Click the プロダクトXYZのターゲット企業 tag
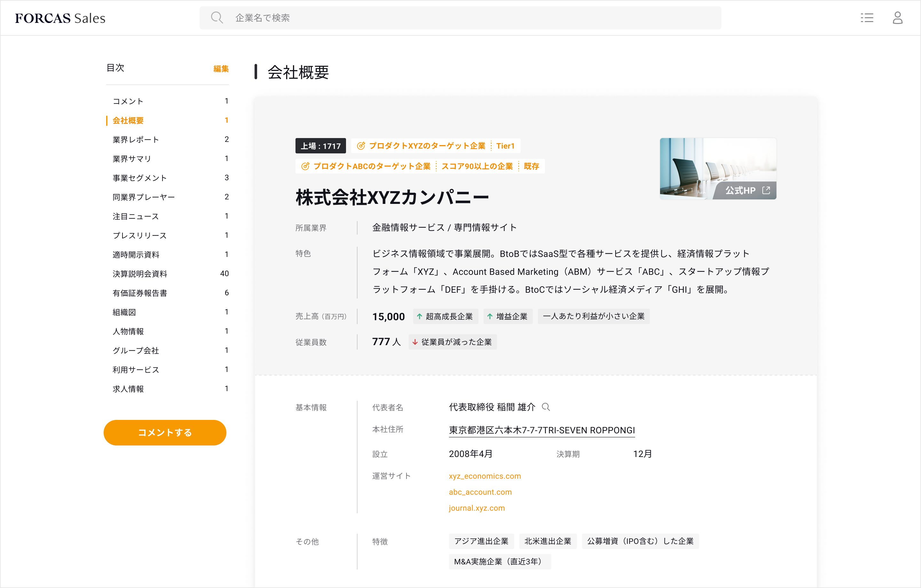The height and width of the screenshot is (588, 921). [427, 146]
